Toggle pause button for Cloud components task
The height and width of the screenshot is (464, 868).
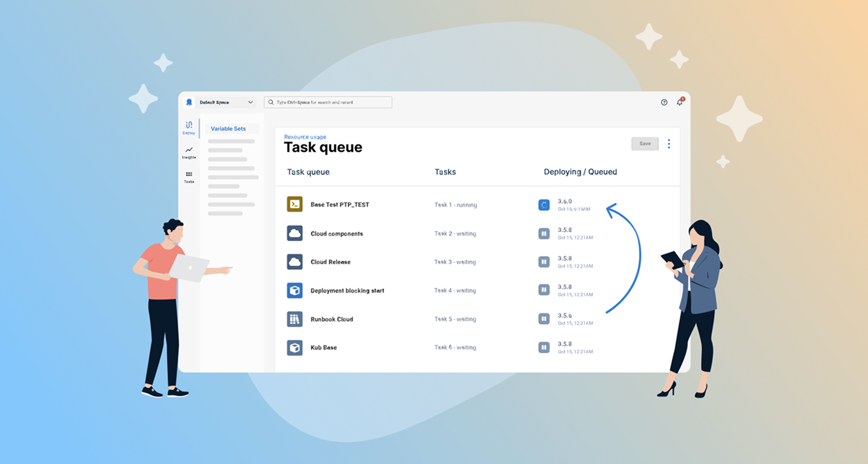(544, 233)
